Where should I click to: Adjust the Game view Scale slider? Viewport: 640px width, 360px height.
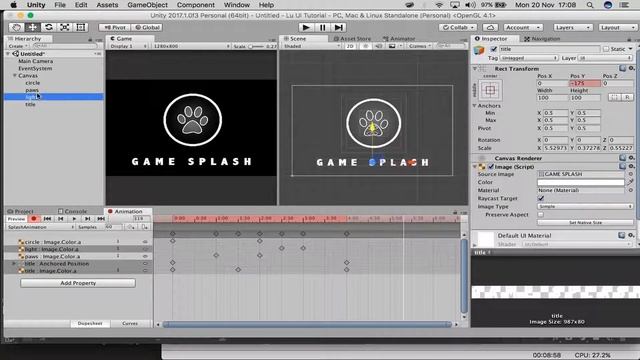click(256, 46)
